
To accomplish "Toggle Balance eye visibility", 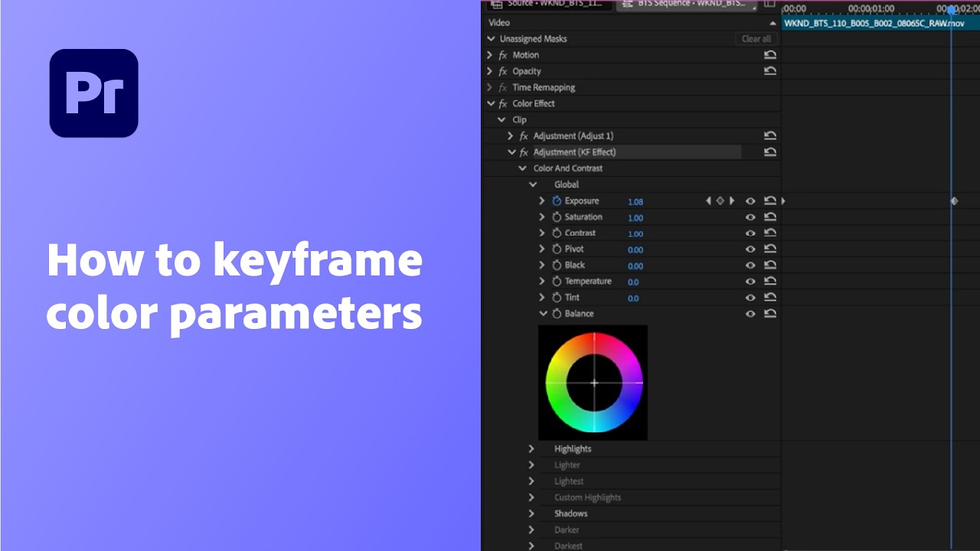I will pyautogui.click(x=750, y=314).
